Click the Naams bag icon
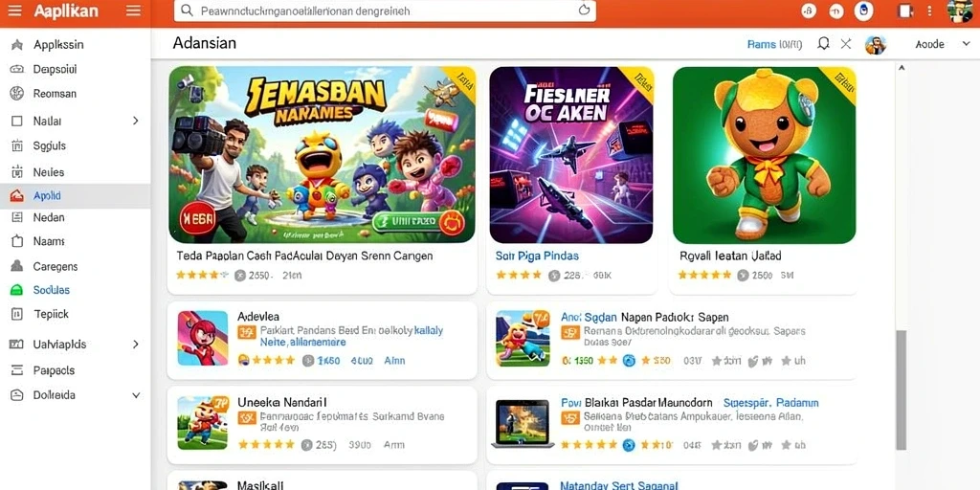Screen dimensions: 980x490 17,241
